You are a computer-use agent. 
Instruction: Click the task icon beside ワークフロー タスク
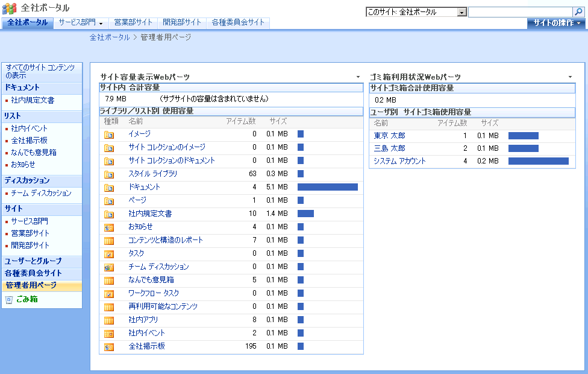109,293
